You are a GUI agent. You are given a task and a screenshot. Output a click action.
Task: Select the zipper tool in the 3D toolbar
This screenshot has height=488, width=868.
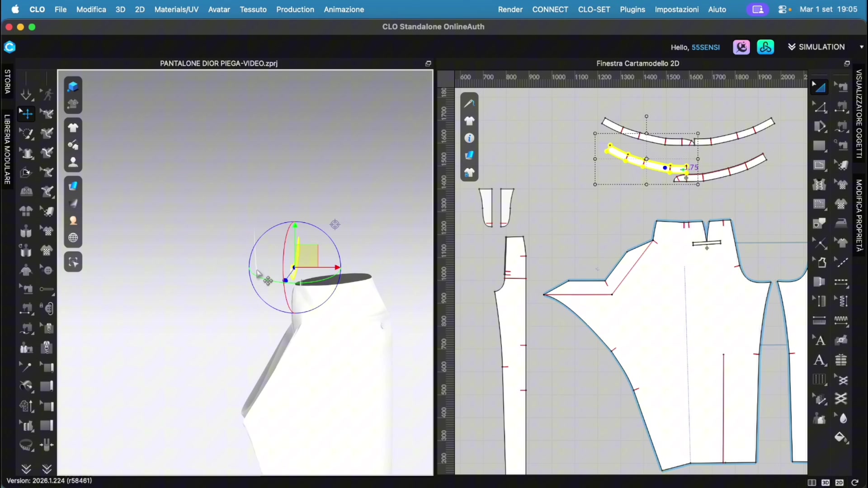point(47,347)
